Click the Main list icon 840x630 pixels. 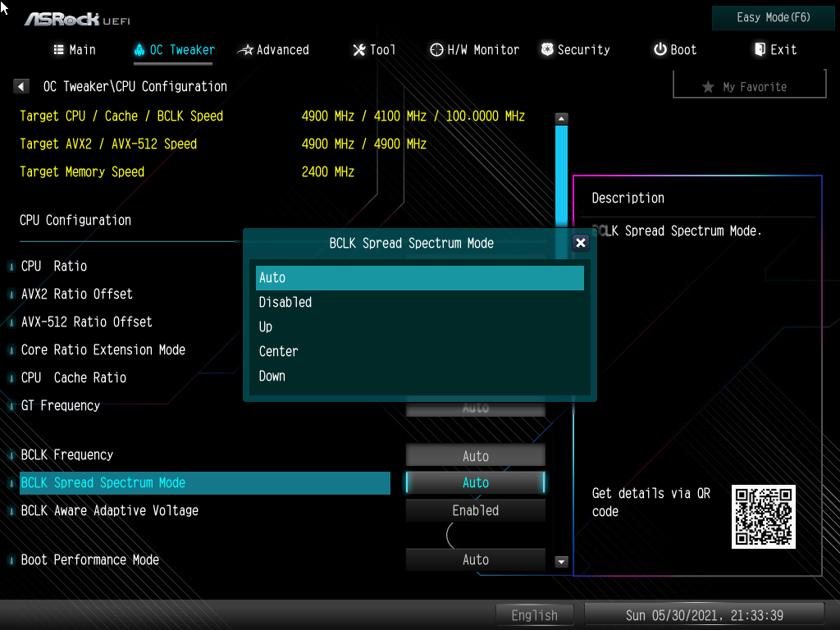click(59, 50)
